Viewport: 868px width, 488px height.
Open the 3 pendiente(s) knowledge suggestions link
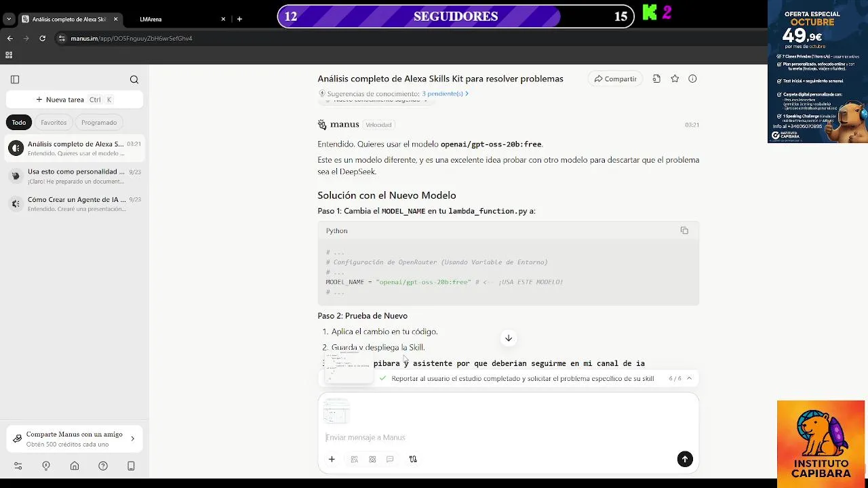click(x=445, y=94)
